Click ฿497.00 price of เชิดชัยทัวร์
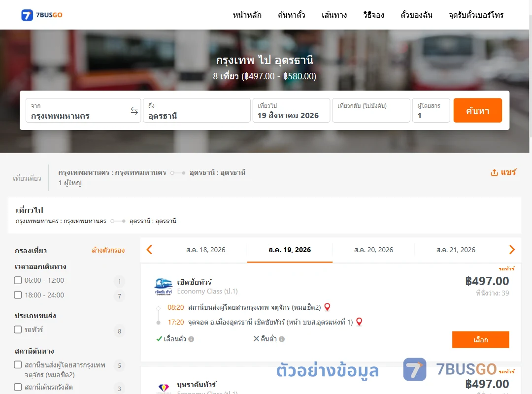 (x=487, y=281)
